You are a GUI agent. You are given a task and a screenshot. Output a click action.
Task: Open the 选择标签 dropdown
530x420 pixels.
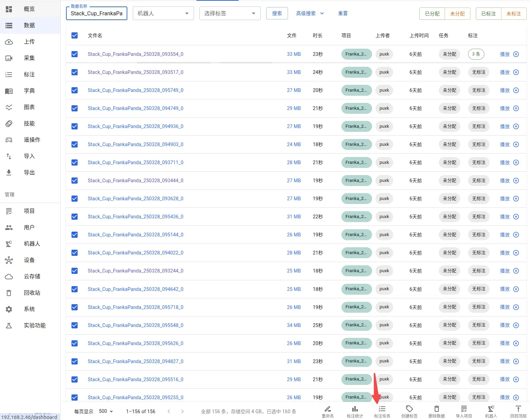point(230,13)
